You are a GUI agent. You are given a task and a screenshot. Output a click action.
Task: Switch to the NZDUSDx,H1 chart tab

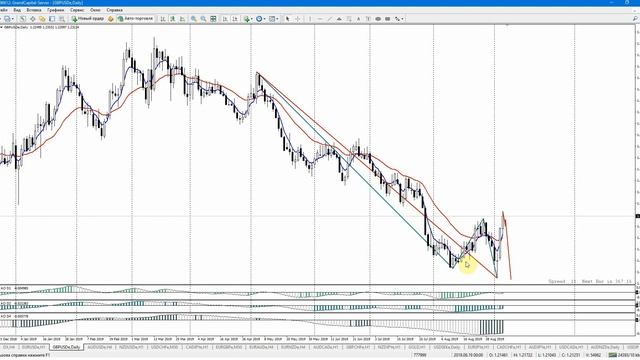click(x=131, y=347)
